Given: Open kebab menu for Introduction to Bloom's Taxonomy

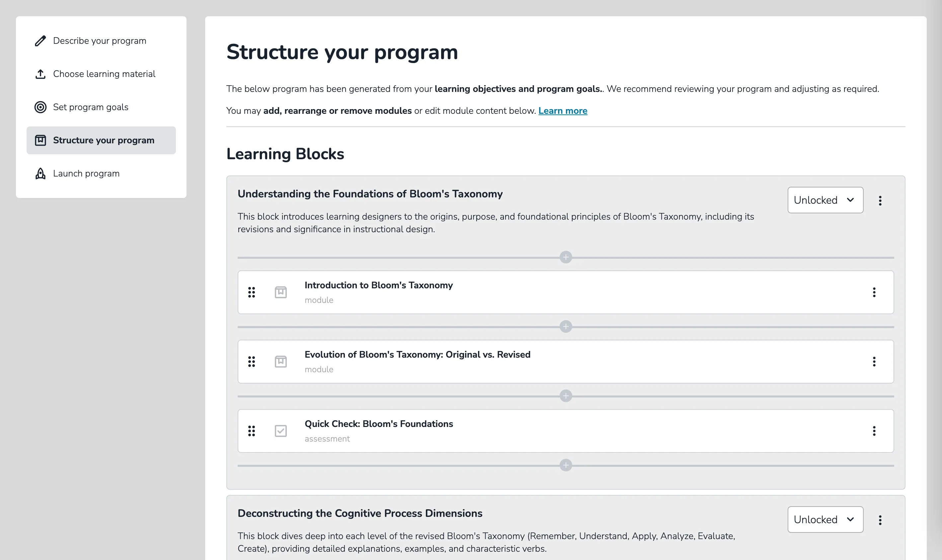Looking at the screenshot, I should point(874,292).
